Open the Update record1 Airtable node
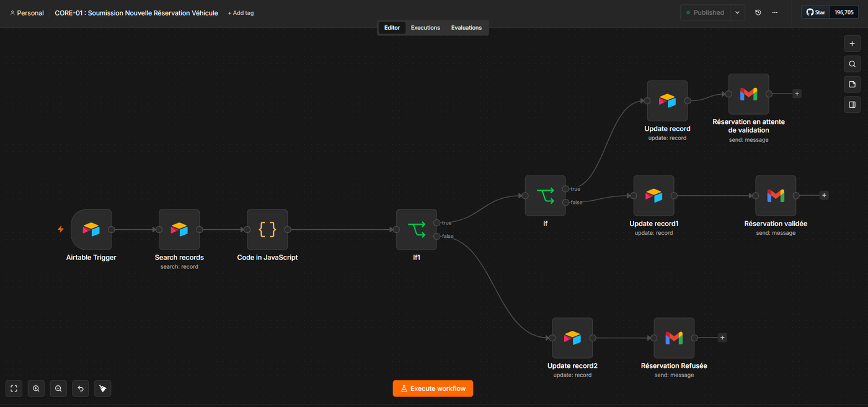Image resolution: width=868 pixels, height=407 pixels. tap(653, 196)
